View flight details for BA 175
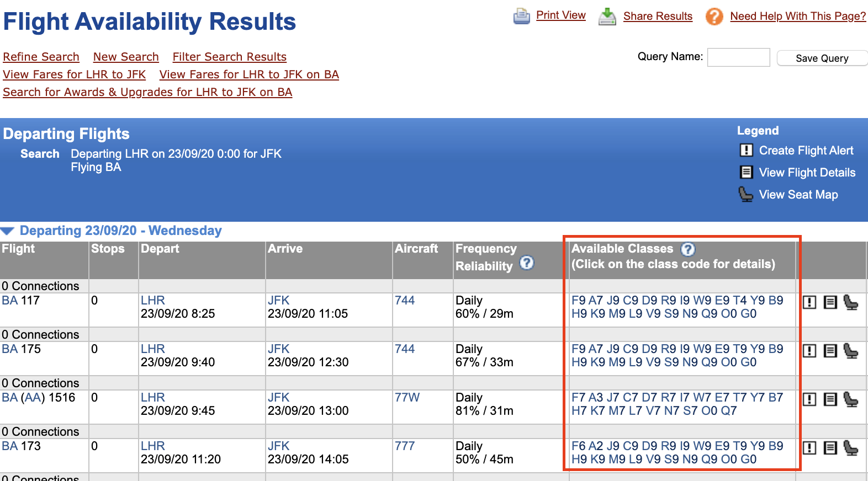Image resolution: width=868 pixels, height=481 pixels. (830, 351)
